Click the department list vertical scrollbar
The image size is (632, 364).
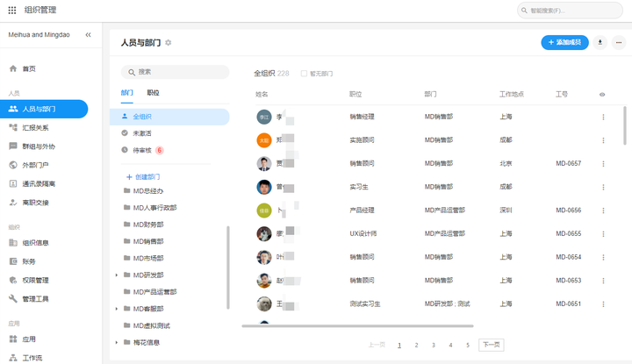pyautogui.click(x=228, y=268)
